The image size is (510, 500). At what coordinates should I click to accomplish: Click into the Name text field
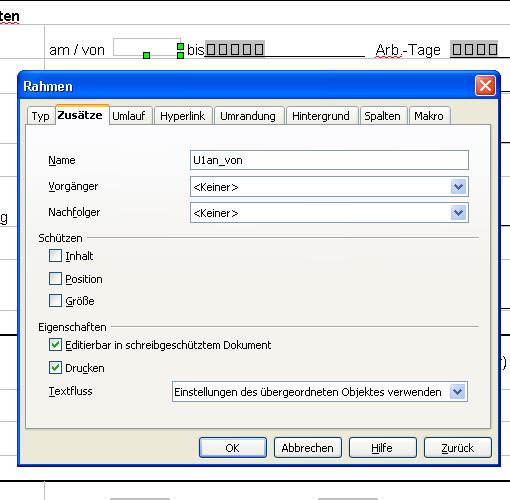329,160
